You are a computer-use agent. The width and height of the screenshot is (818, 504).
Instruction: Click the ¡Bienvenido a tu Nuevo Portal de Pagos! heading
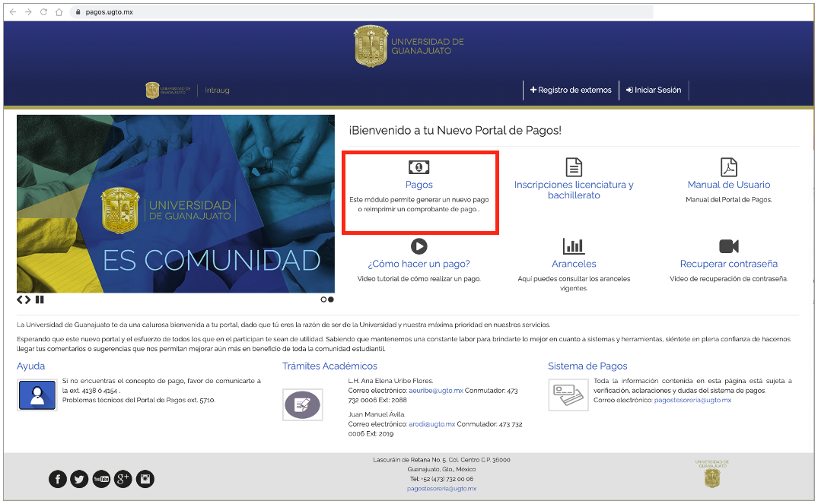pyautogui.click(x=455, y=130)
